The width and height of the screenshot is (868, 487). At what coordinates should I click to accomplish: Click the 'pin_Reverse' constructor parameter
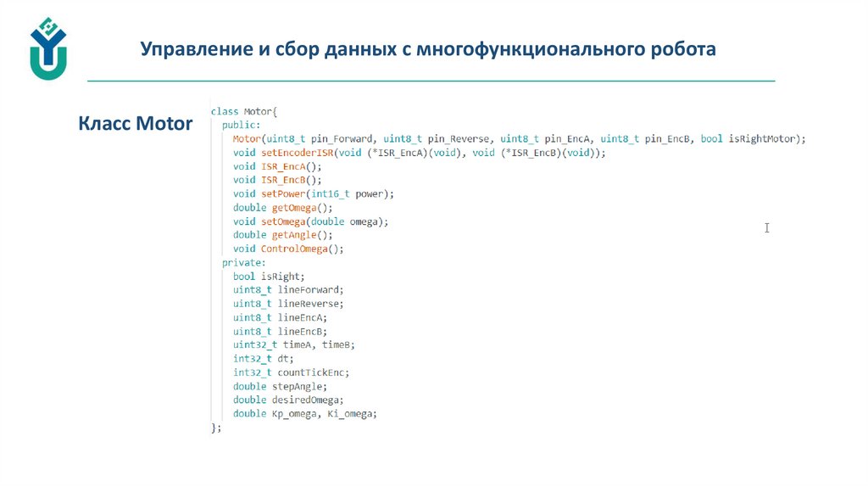459,139
